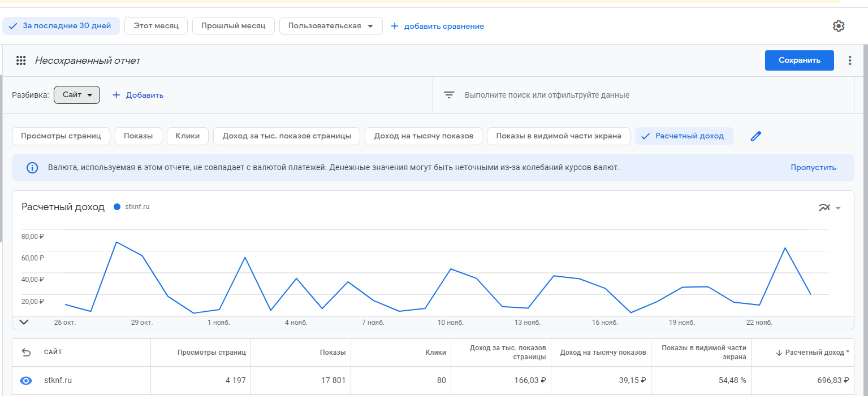
Task: Click the stknf.ru legend color dot
Action: tap(117, 207)
